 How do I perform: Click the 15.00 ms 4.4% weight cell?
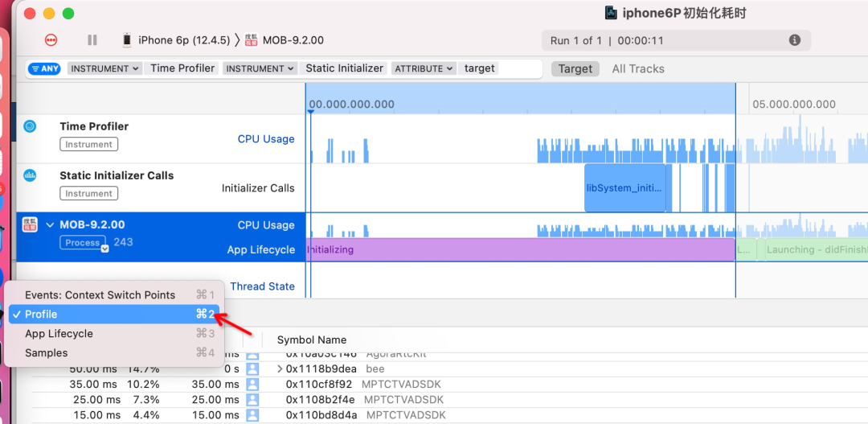117,415
